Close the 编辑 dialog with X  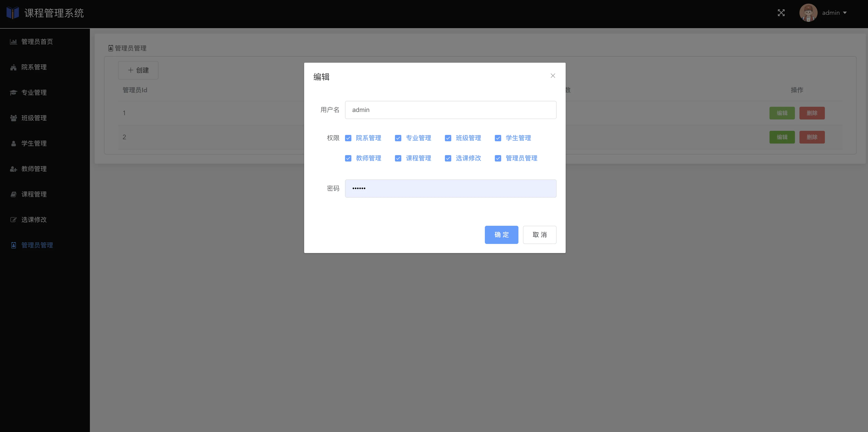click(x=553, y=76)
